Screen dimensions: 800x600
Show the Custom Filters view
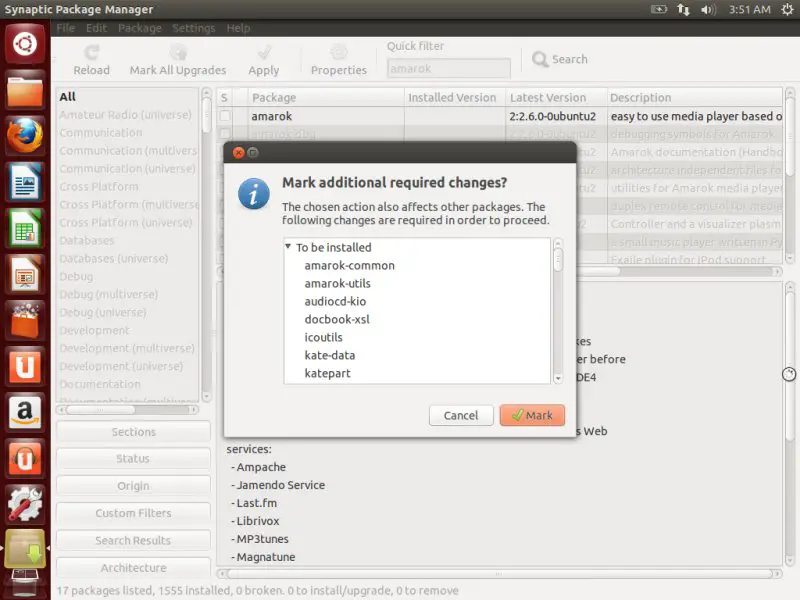pos(133,513)
